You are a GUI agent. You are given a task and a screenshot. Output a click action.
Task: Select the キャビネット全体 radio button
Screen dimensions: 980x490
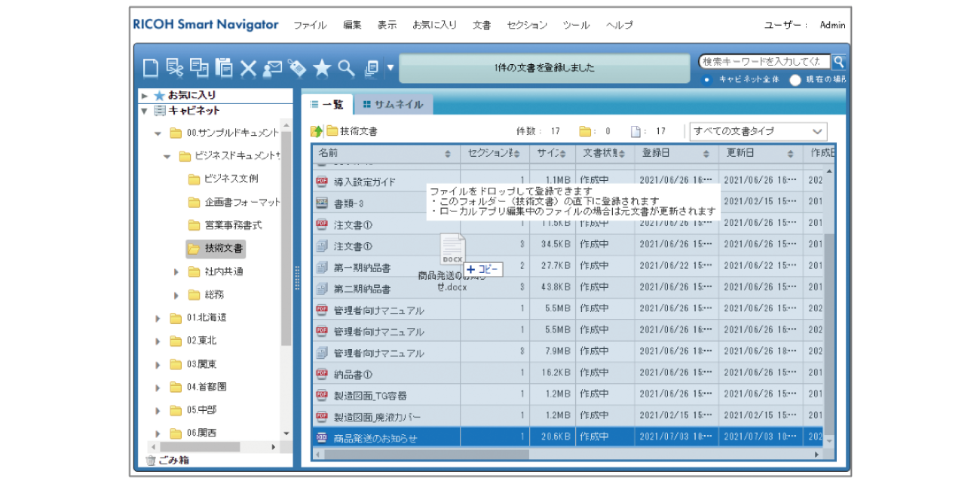[706, 80]
